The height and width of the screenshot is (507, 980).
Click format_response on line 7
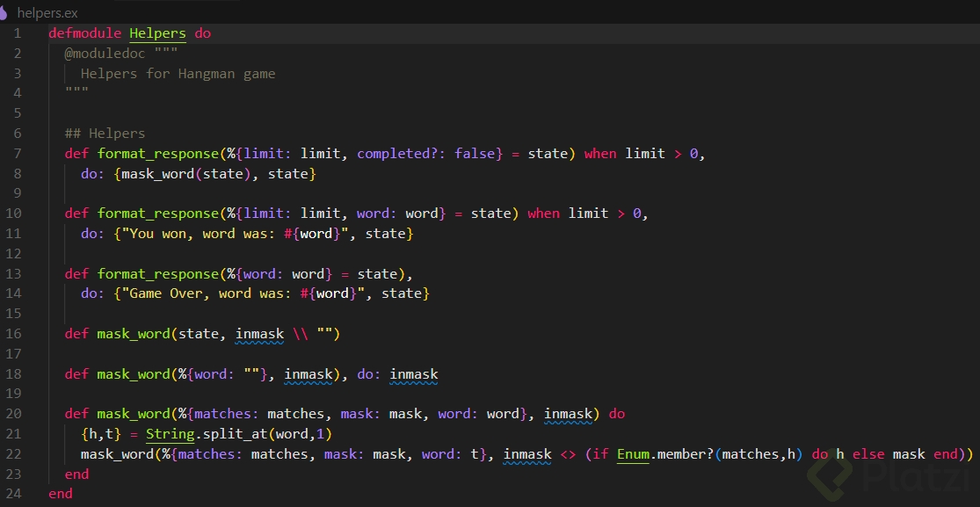[x=157, y=154]
